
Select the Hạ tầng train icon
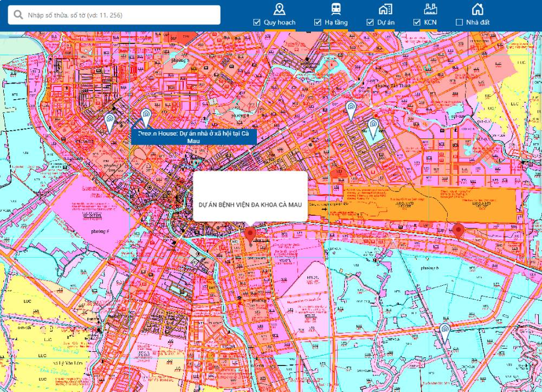click(x=335, y=9)
